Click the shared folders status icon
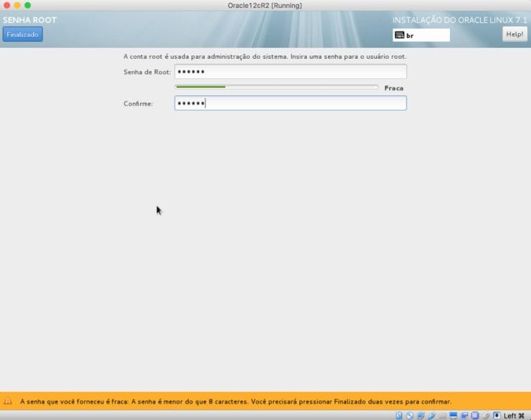Image resolution: width=531 pixels, height=420 pixels. (x=442, y=416)
